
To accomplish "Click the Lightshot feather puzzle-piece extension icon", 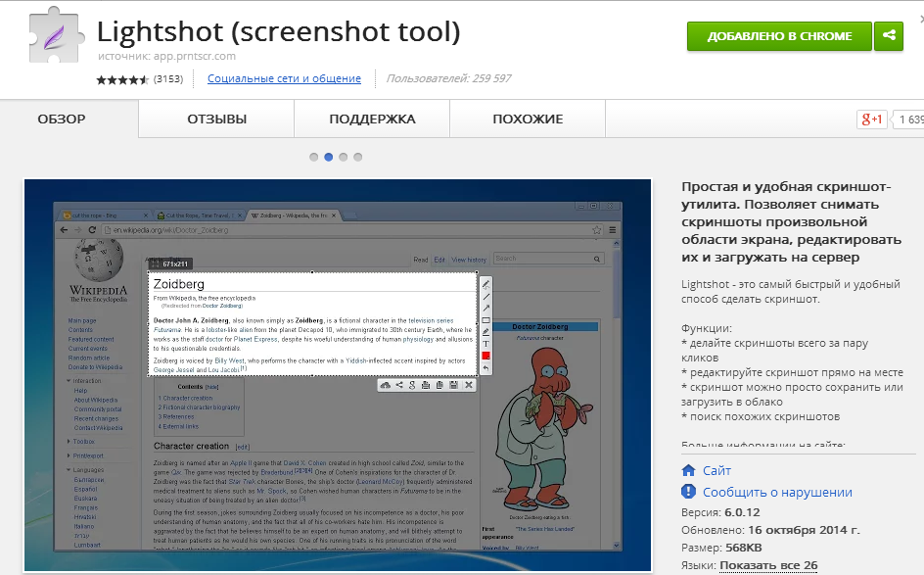I will 56,36.
